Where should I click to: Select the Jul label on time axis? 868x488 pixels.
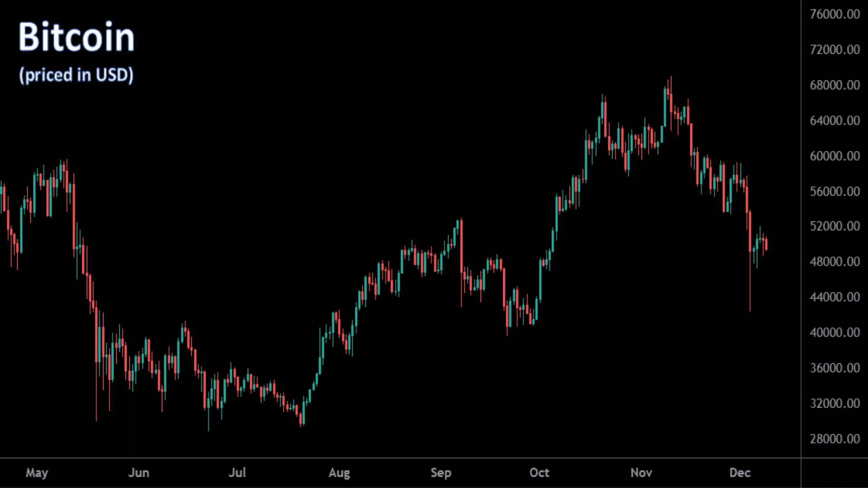point(237,473)
